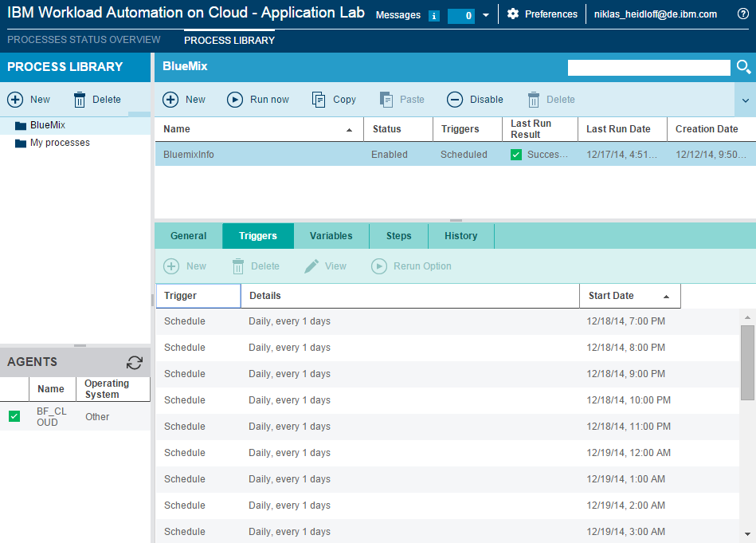Click in the BlueMix search field
The height and width of the screenshot is (543, 756).
click(649, 68)
